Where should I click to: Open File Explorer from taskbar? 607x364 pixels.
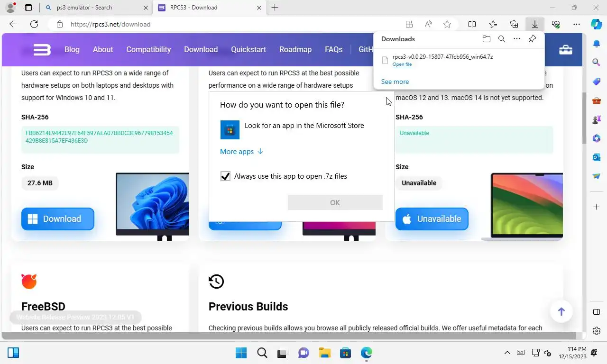(x=324, y=353)
